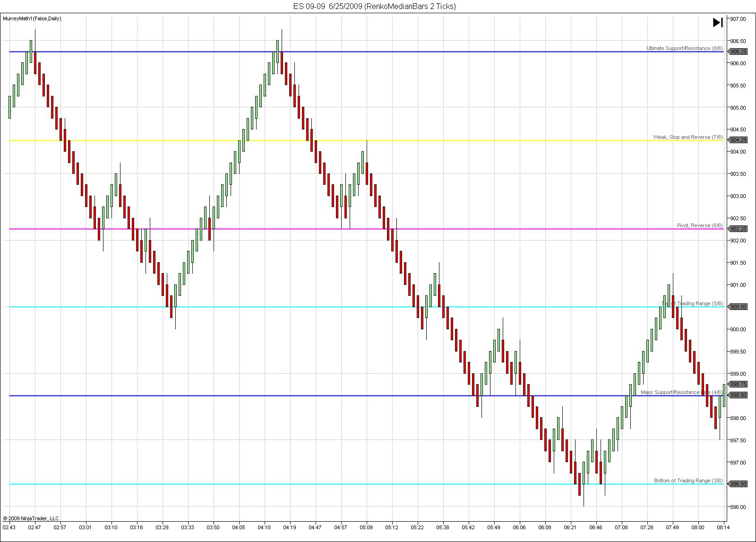Click the 896.00 price axis label
Screen dimensions: 756x542
(738, 507)
